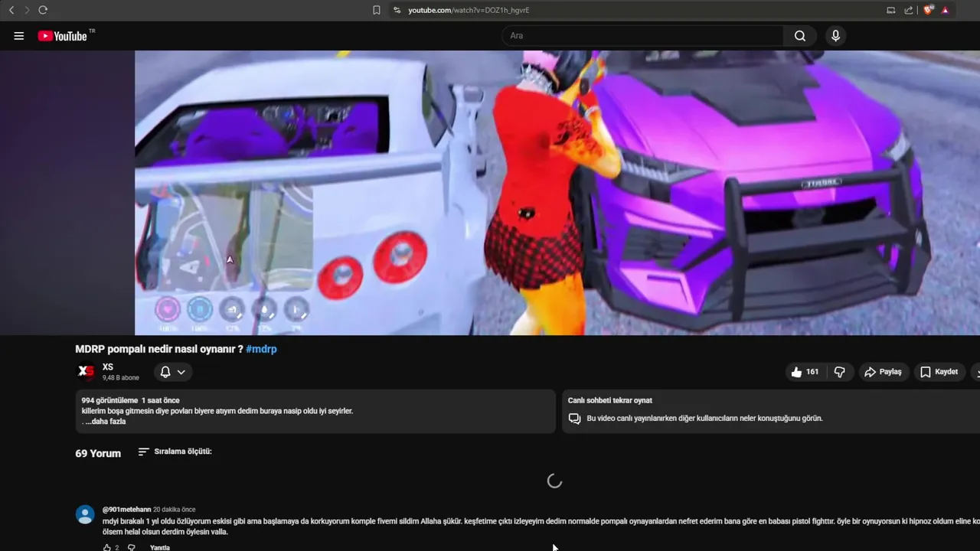Click the video title MDRP pompalı text

click(x=159, y=349)
